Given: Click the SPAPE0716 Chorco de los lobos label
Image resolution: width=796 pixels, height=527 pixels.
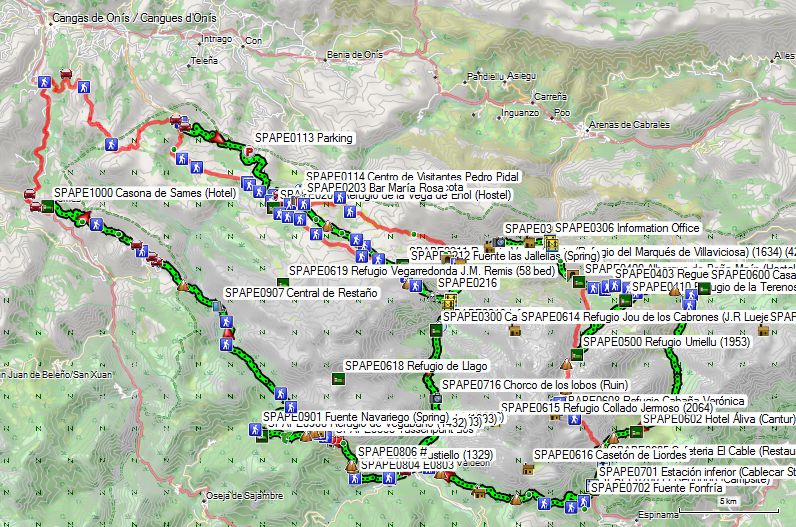Looking at the screenshot, I should click(518, 384).
